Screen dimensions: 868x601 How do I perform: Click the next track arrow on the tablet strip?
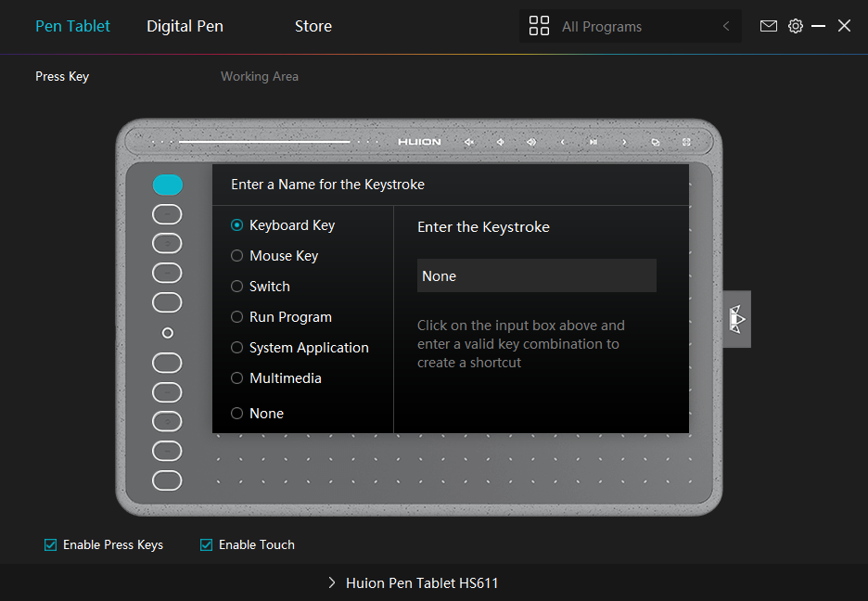pyautogui.click(x=624, y=142)
